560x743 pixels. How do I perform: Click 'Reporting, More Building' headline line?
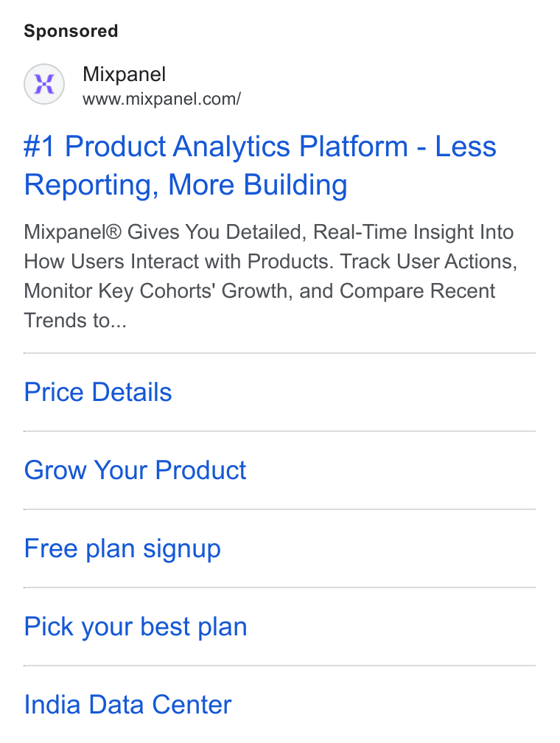186,185
